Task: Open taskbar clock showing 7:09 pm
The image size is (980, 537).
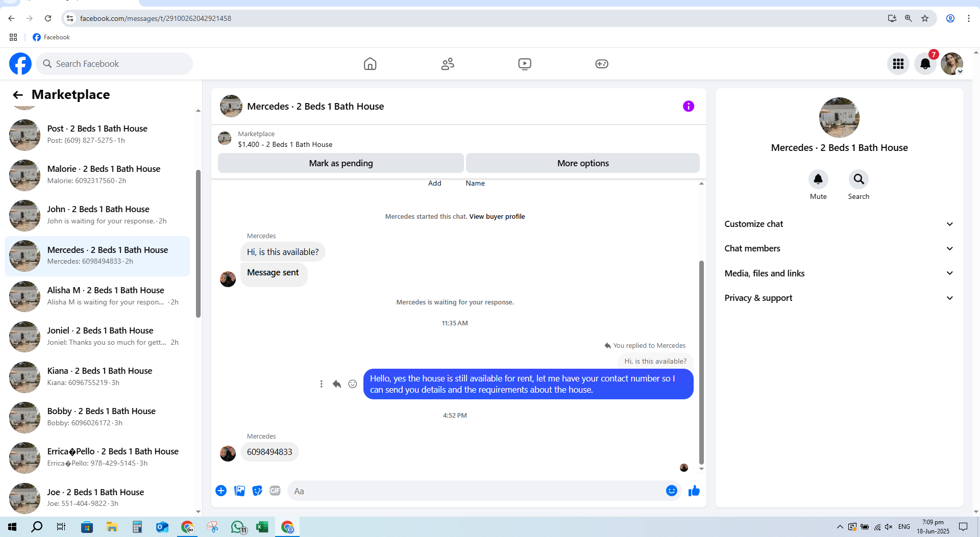Action: pyautogui.click(x=933, y=527)
